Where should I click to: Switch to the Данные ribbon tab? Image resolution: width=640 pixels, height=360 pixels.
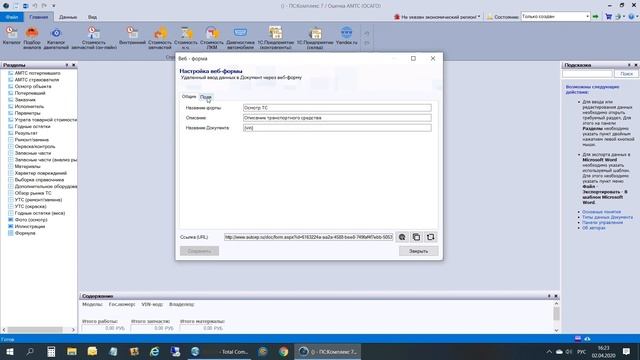point(68,17)
